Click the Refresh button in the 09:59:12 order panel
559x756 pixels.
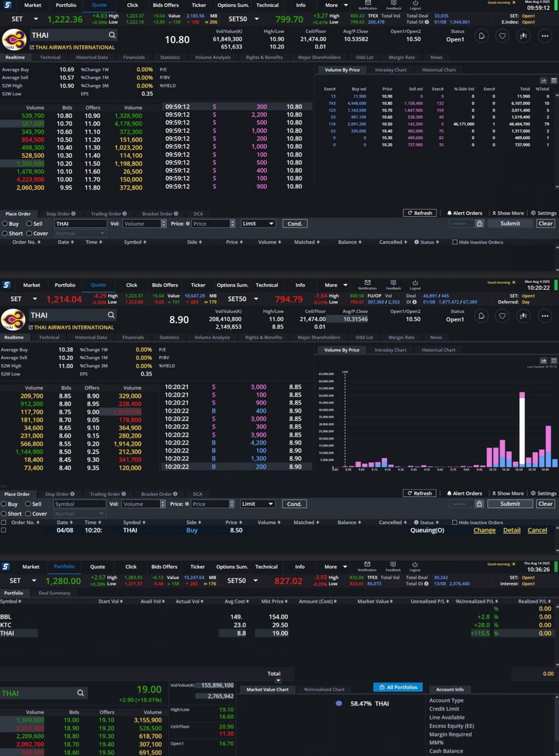420,214
